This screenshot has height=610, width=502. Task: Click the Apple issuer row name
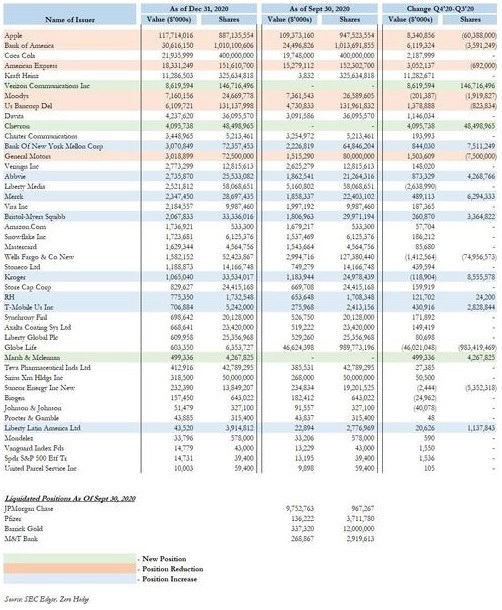point(13,35)
